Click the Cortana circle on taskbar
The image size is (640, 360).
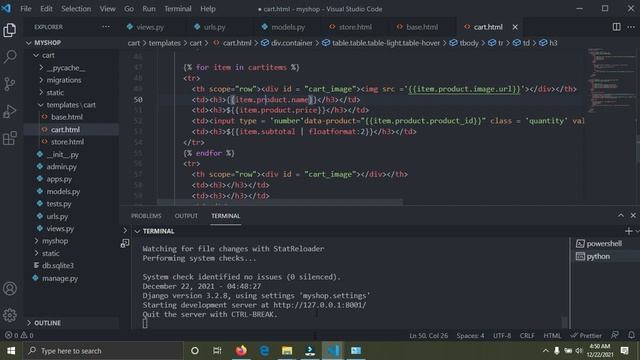point(195,351)
